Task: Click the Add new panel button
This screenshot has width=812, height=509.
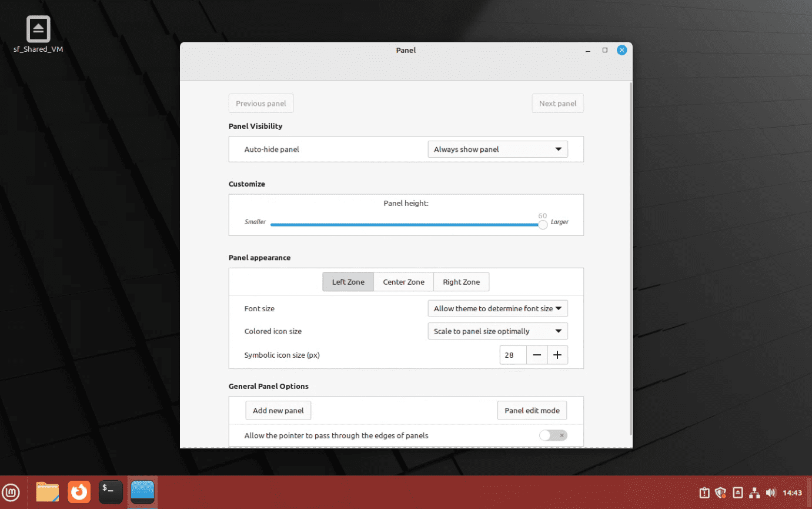Action: pyautogui.click(x=278, y=410)
